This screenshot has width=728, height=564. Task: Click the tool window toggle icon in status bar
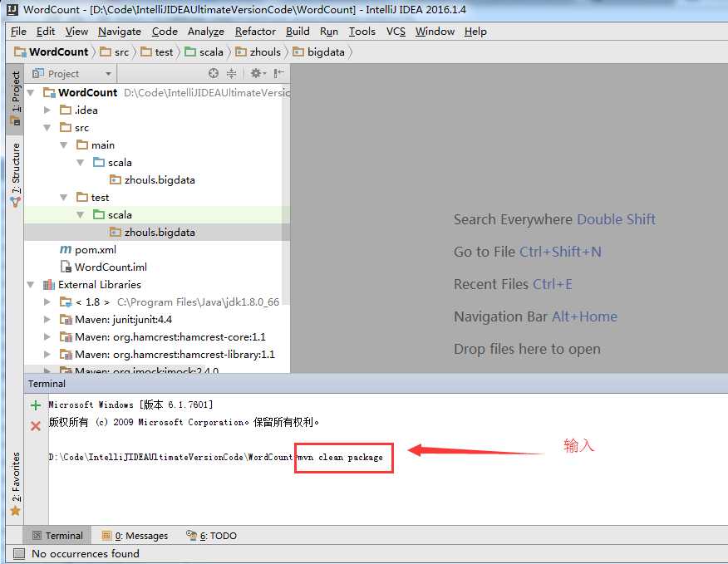pos(18,553)
